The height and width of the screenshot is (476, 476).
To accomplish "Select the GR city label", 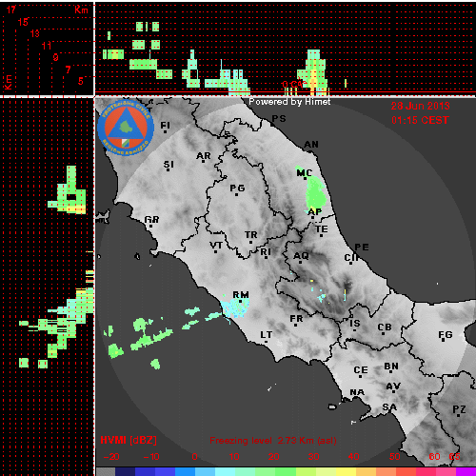I will 151,220.
